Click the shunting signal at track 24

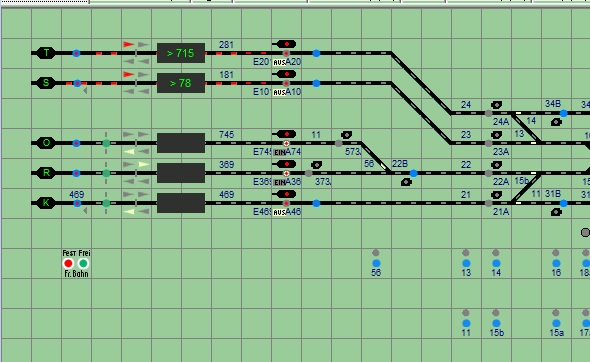click(496, 105)
